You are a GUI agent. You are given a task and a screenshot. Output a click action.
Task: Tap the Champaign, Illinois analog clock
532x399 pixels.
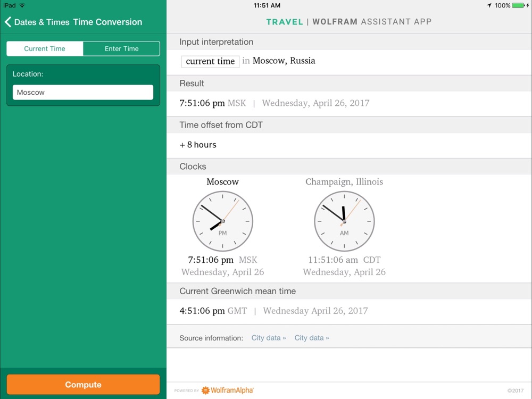point(344,221)
